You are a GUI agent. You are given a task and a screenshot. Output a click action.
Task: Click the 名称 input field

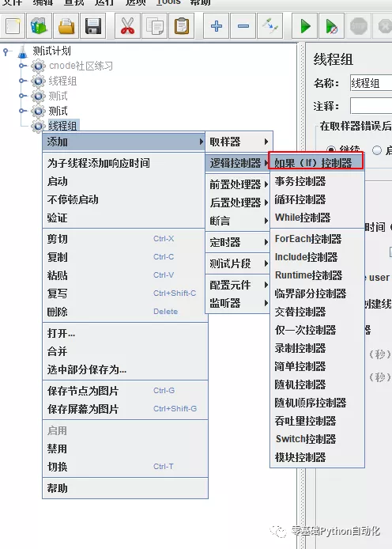coord(371,83)
